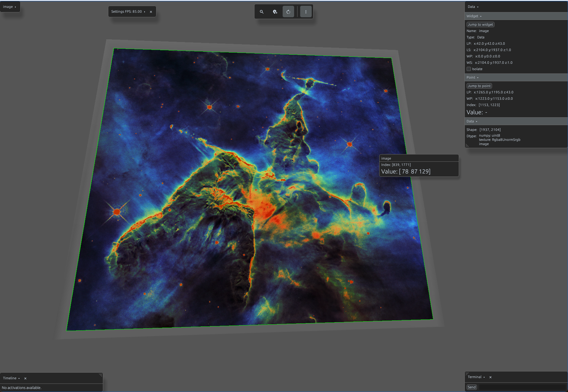Click the magnifier search icon
Viewport: 568px width, 392px height.
click(x=262, y=12)
